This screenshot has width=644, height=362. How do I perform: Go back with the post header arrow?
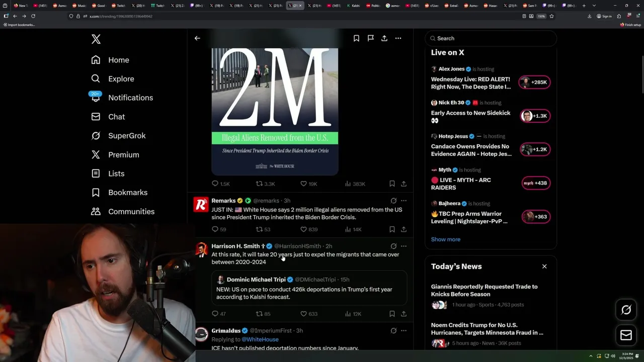(x=197, y=38)
